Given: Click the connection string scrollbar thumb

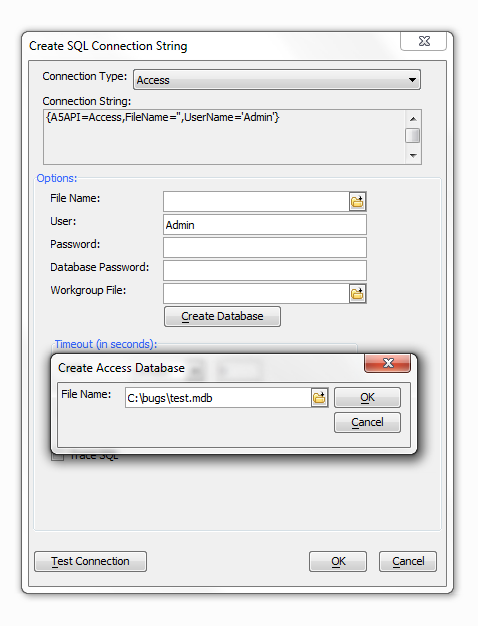Looking at the screenshot, I should (x=413, y=135).
